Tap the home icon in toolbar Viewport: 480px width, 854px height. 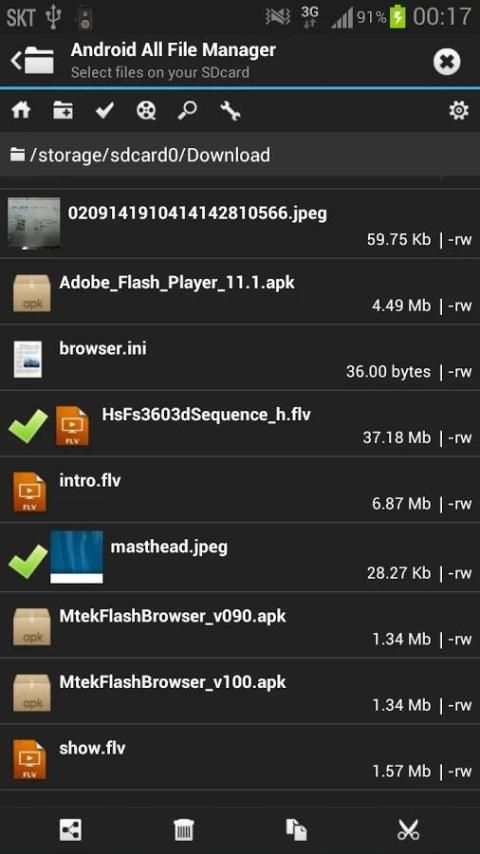[21, 111]
